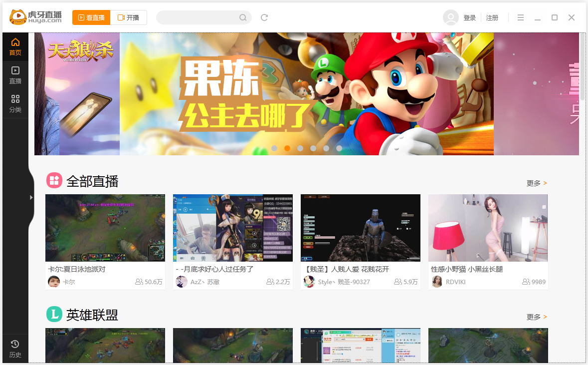Screen dimensions: 588x365
Task: Open 历史 history in sidebar
Action: (15, 349)
